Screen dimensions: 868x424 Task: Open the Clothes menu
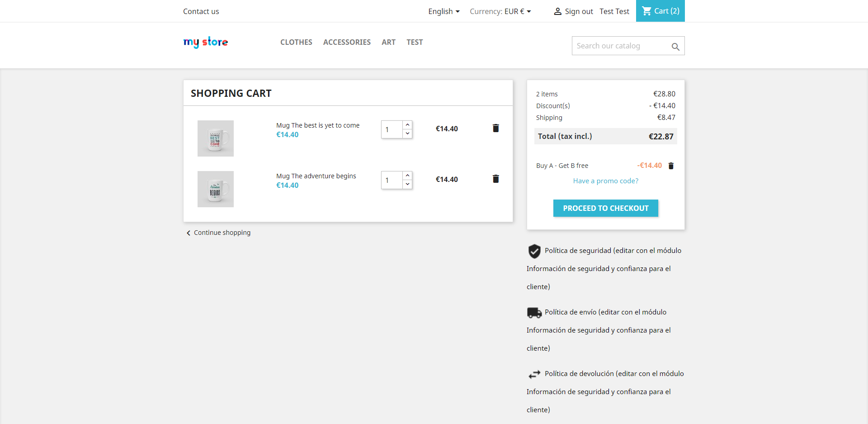click(x=296, y=42)
